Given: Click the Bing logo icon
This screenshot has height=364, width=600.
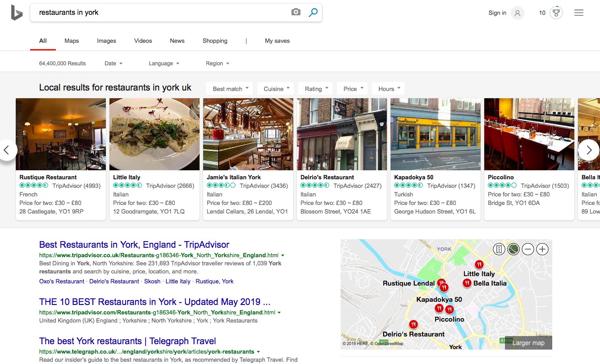Looking at the screenshot, I should (x=17, y=13).
